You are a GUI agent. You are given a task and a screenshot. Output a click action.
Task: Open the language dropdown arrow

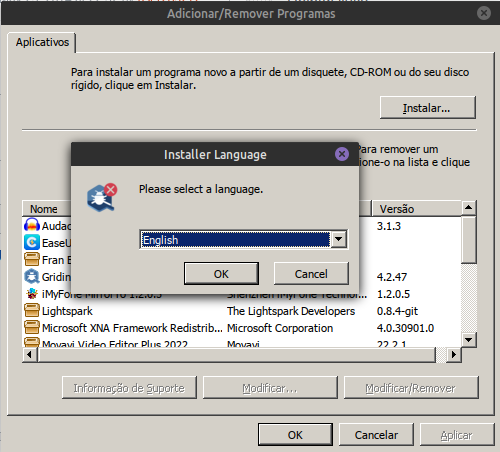click(x=338, y=239)
